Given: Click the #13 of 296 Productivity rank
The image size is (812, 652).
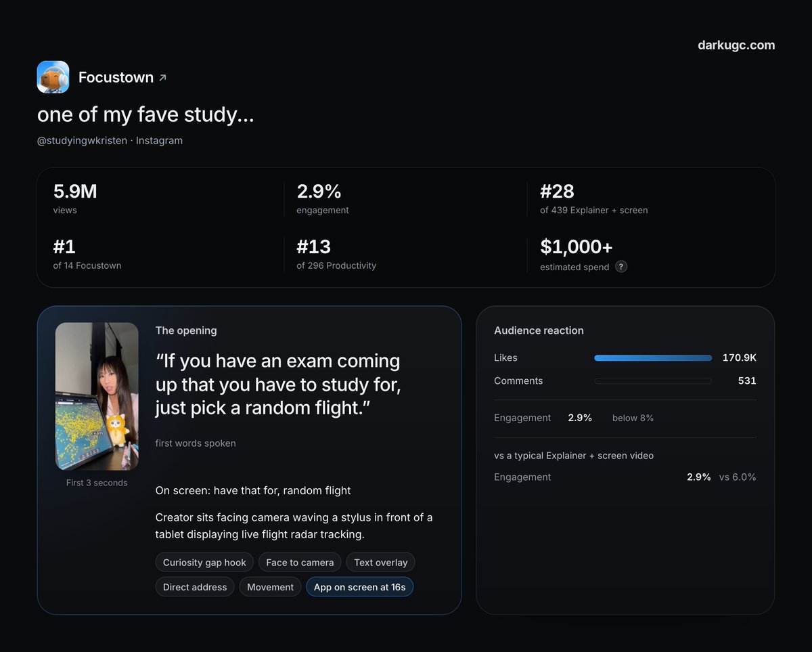Looking at the screenshot, I should pyautogui.click(x=336, y=255).
